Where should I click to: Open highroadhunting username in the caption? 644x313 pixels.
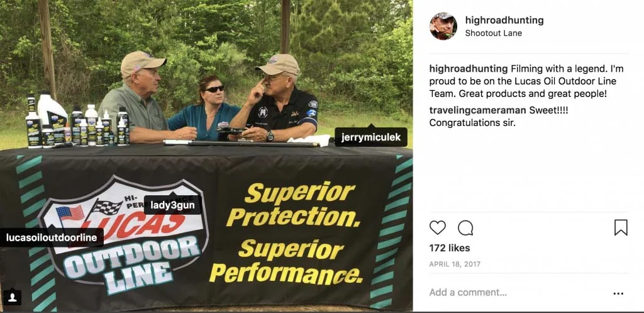point(469,69)
